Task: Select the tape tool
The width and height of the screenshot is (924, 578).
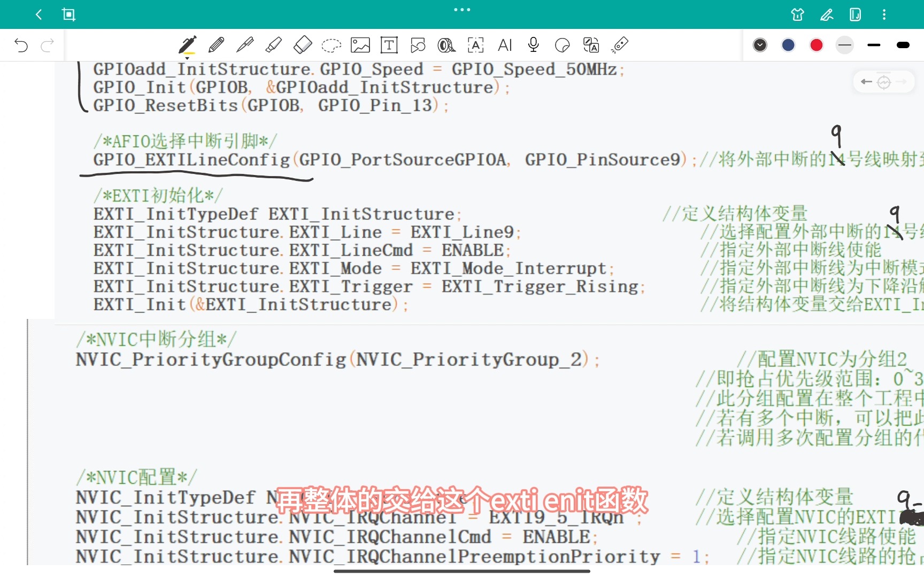Action: click(446, 45)
